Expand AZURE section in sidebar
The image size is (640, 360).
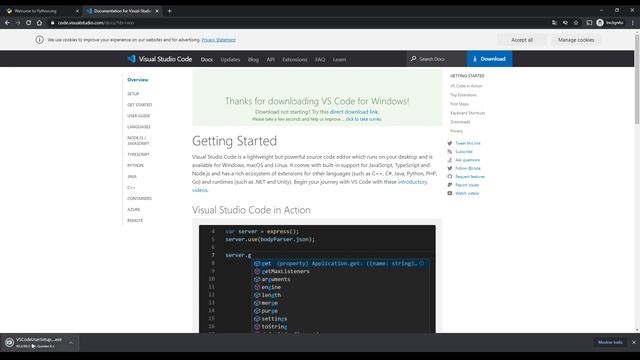(133, 209)
